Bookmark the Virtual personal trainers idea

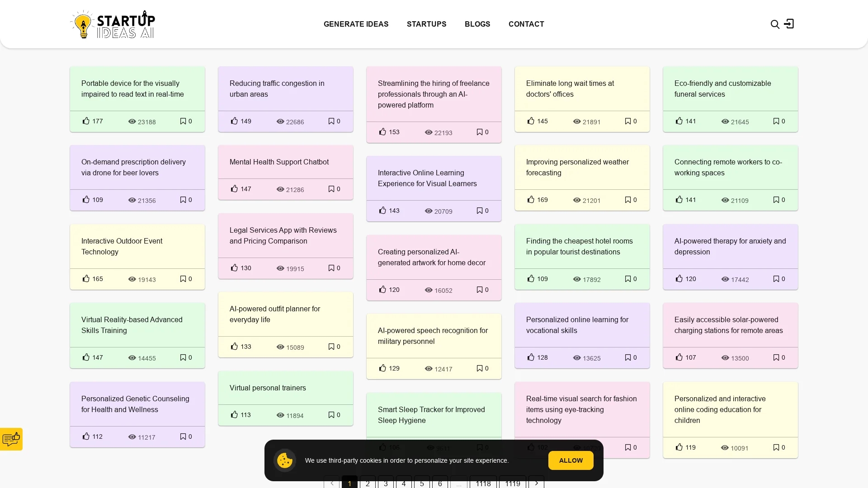point(331,415)
